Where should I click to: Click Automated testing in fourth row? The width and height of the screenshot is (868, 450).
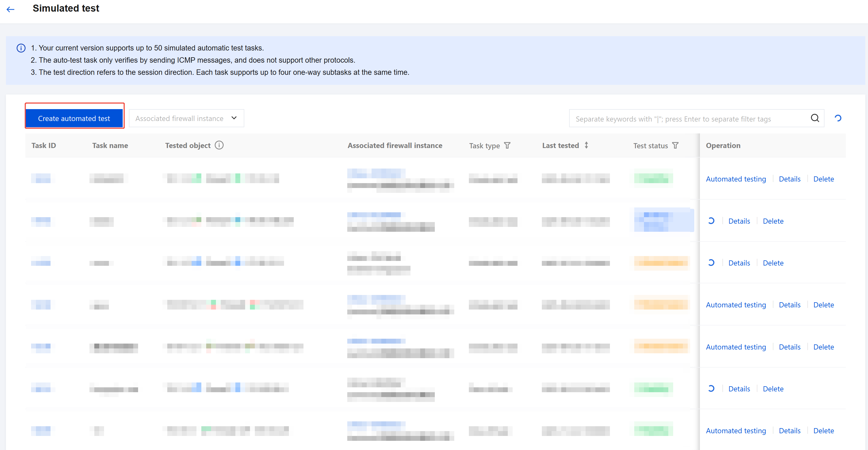[736, 305]
